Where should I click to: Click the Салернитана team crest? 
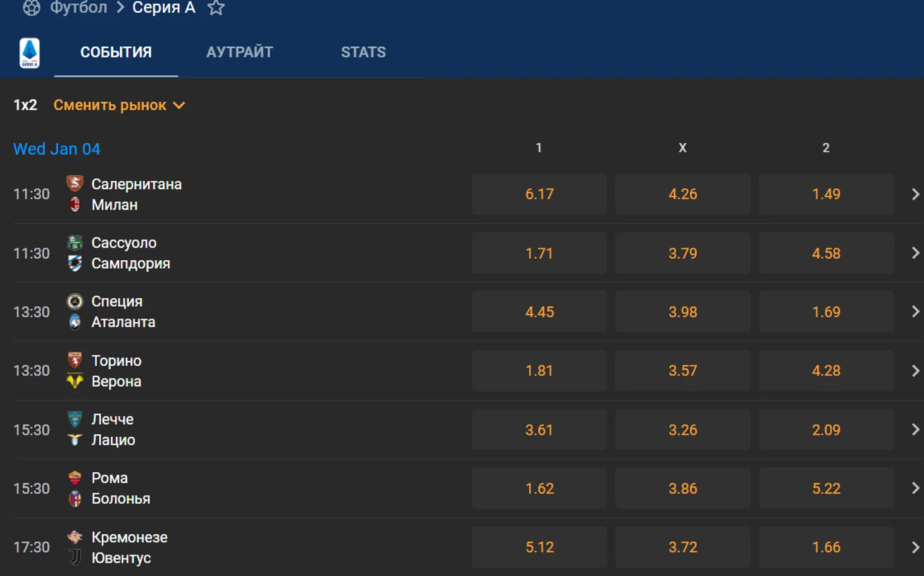point(75,184)
